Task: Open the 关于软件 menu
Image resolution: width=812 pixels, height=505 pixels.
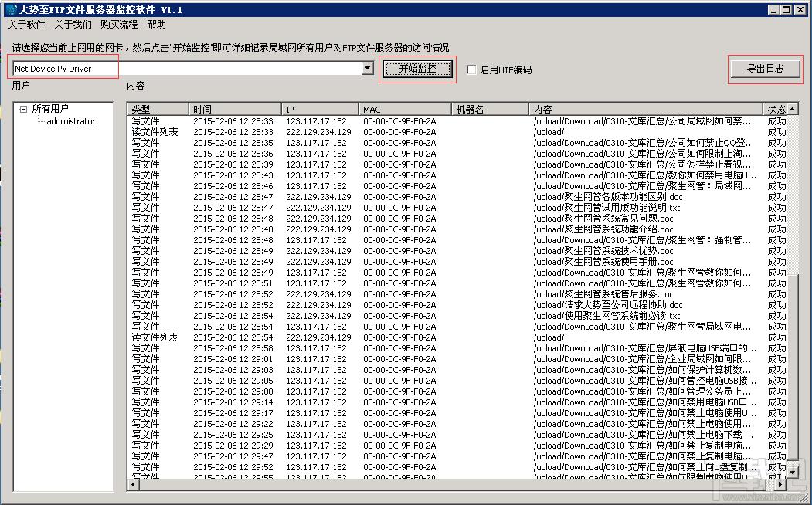Action: (x=26, y=25)
